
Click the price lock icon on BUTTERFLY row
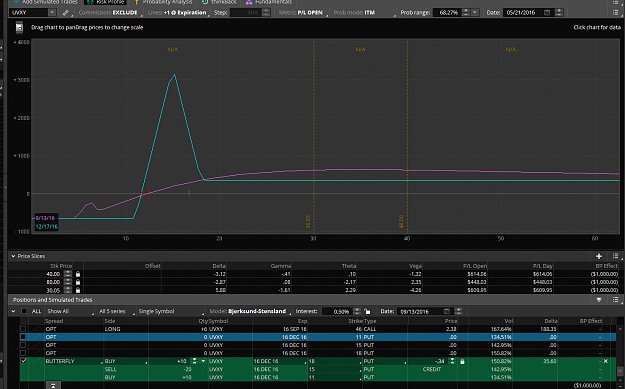click(462, 361)
